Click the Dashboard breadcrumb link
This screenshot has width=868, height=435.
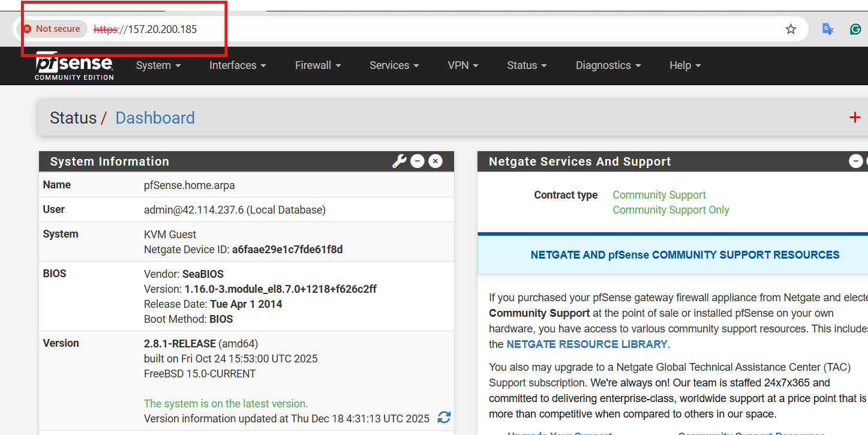coord(155,118)
